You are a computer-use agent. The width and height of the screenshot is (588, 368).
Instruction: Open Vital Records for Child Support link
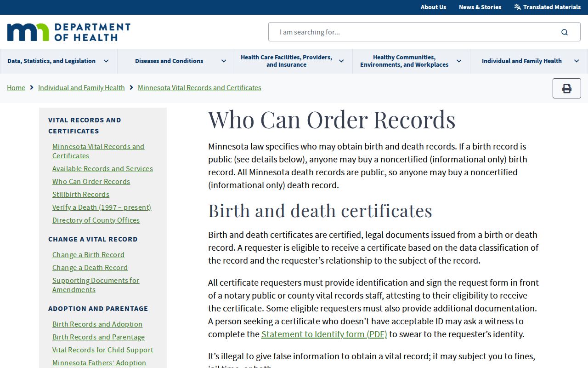pyautogui.click(x=103, y=350)
